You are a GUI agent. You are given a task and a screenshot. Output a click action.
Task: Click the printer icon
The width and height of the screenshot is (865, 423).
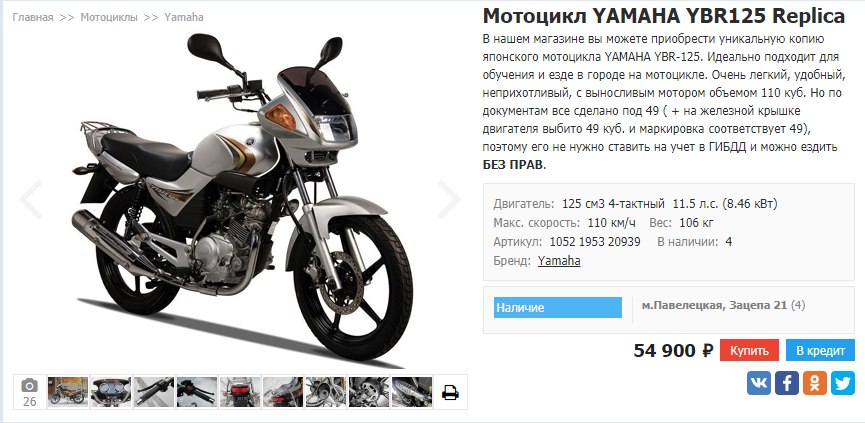tap(450, 392)
